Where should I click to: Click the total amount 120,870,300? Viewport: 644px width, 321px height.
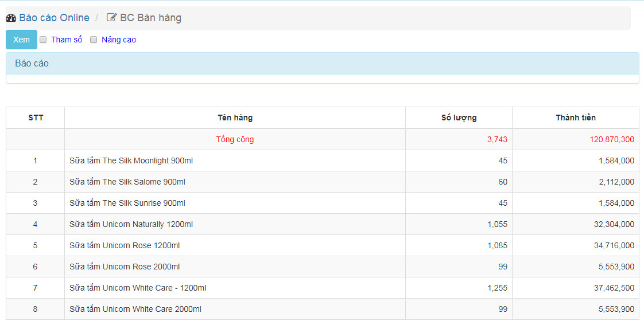tap(612, 139)
